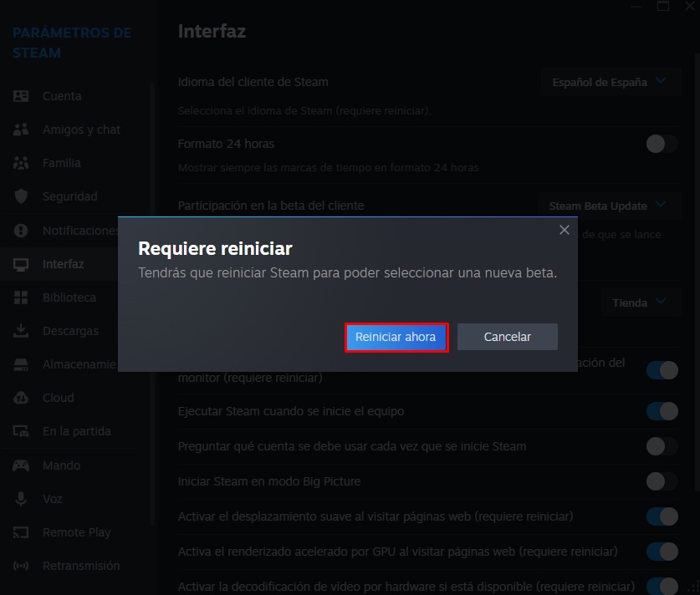Maximize the Steam settings window

[x=663, y=6]
